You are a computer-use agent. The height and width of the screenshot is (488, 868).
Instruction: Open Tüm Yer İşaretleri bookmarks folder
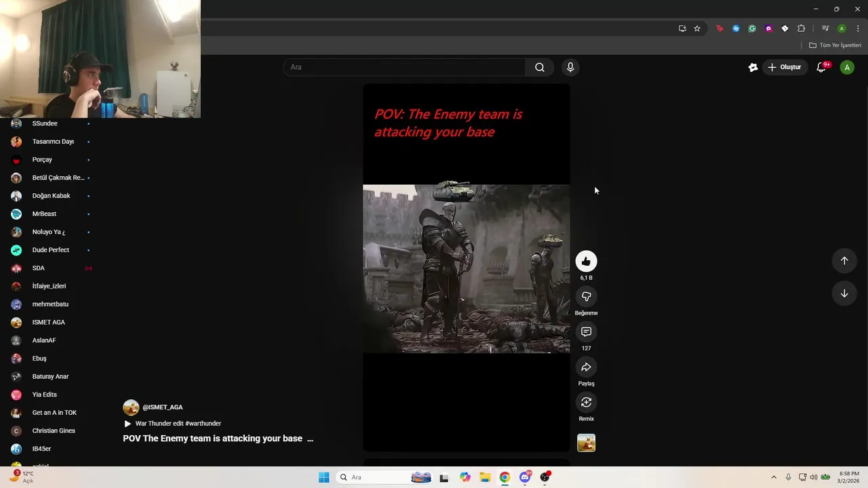(835, 45)
